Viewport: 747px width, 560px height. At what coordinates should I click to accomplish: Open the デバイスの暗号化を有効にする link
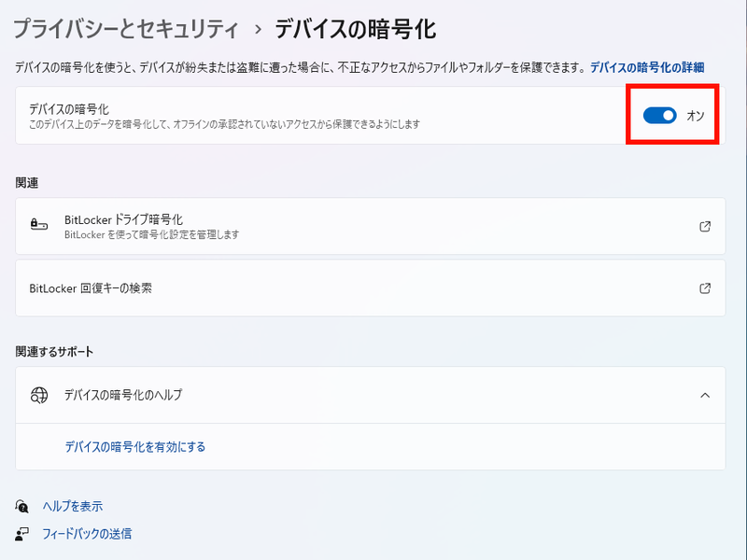pos(134,447)
